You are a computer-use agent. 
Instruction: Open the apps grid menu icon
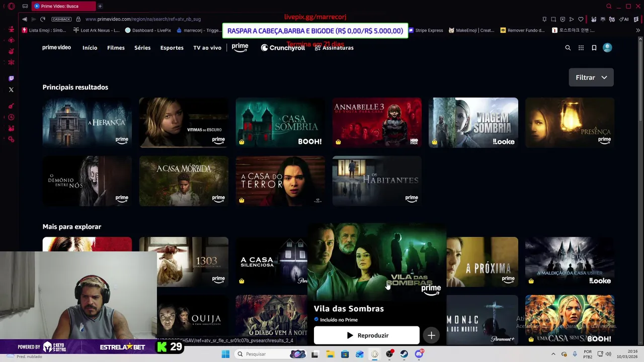point(581,48)
